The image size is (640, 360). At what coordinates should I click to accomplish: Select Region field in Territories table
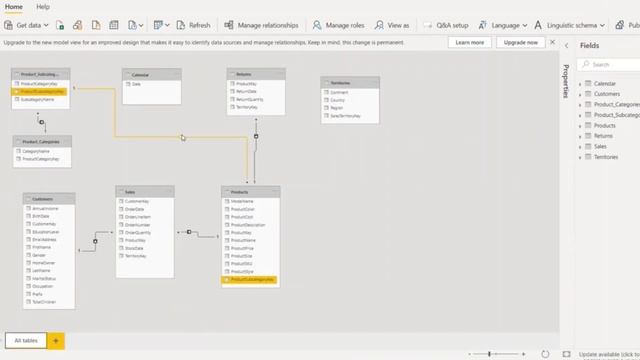click(x=336, y=108)
